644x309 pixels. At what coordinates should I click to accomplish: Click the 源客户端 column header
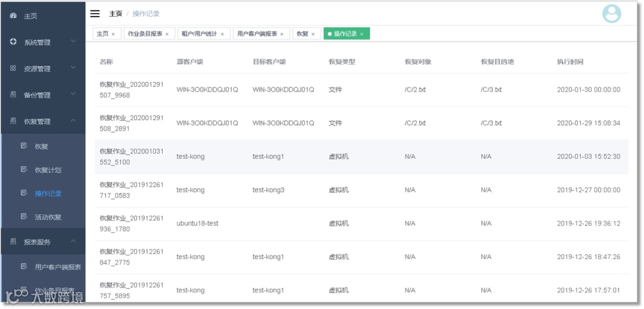190,62
